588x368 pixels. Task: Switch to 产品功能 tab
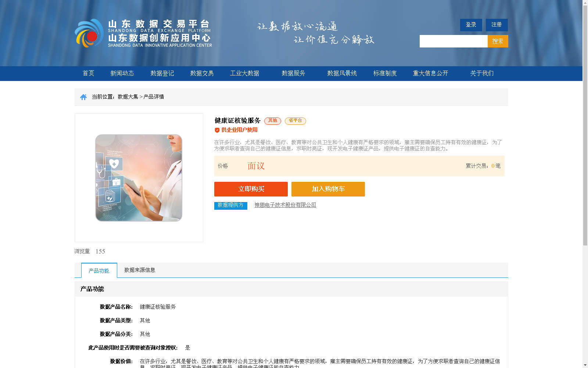coord(99,270)
